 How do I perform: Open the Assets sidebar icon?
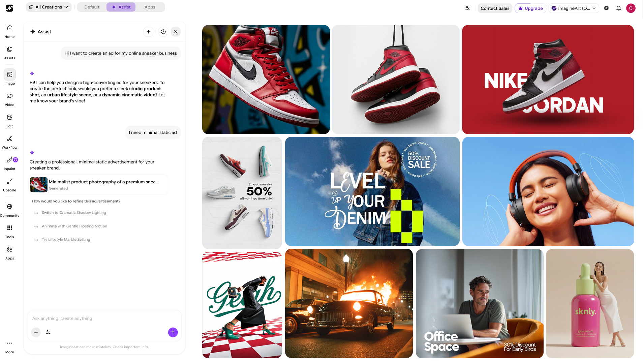tap(9, 53)
